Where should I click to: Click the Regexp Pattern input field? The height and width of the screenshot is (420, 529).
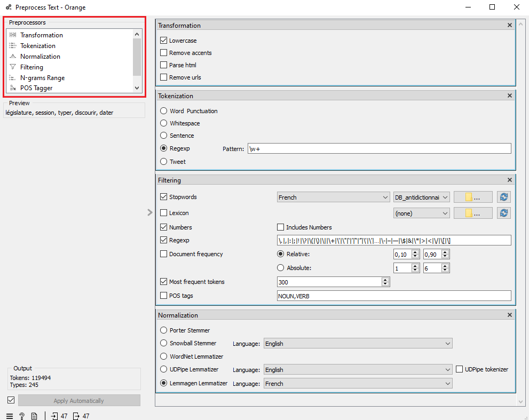tap(379, 149)
